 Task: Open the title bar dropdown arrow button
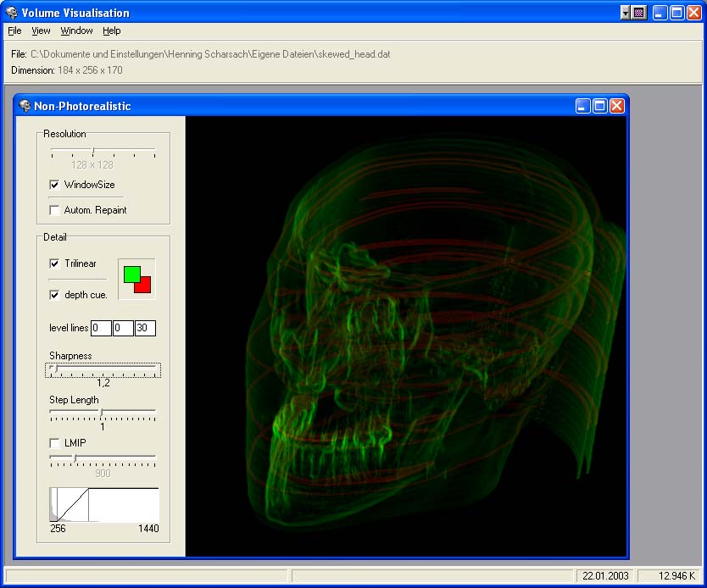[x=626, y=13]
